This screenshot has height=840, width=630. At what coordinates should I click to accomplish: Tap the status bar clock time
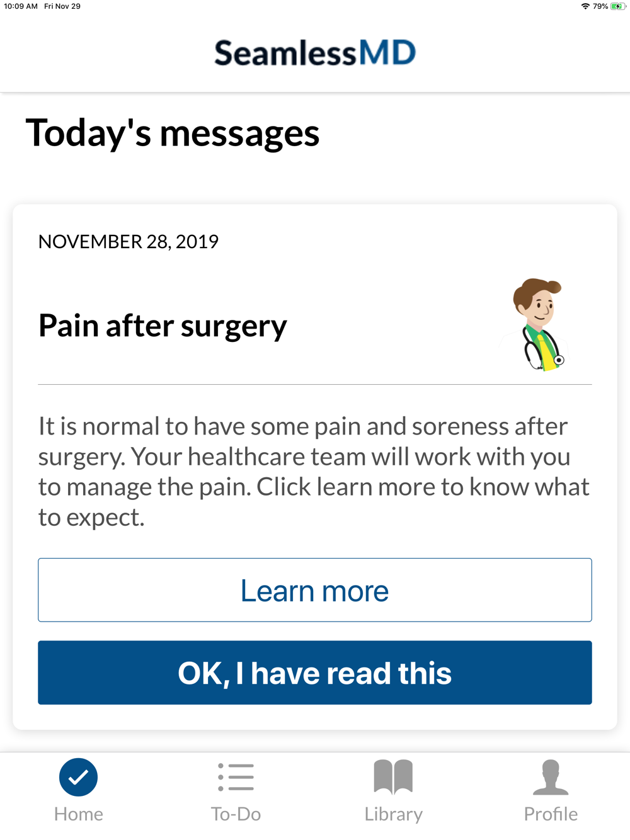click(x=21, y=6)
